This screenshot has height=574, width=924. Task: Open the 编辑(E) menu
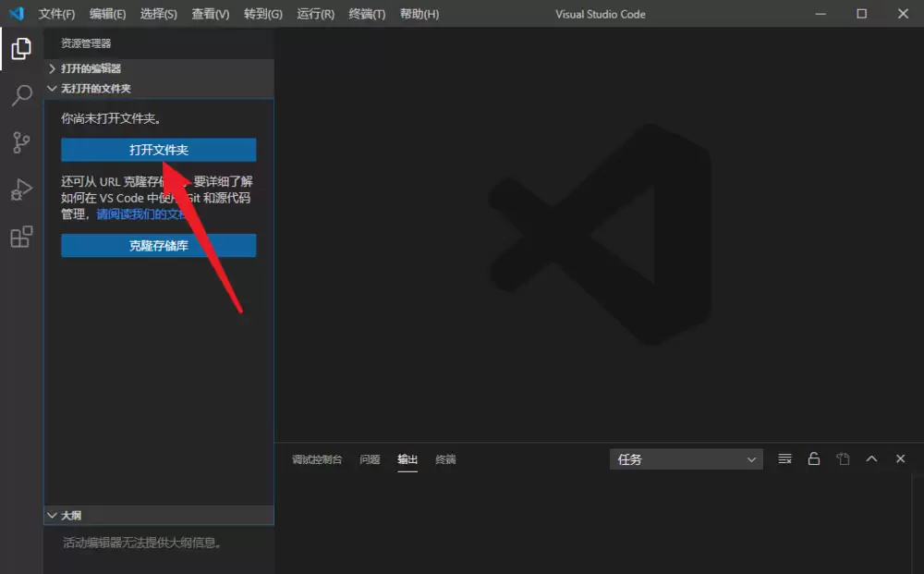(x=107, y=14)
